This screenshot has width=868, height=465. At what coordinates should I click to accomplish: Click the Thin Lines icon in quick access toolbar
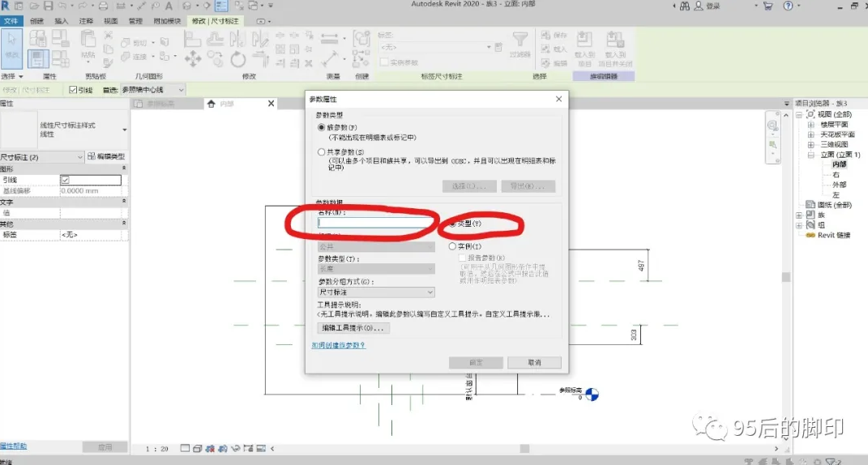(x=221, y=6)
